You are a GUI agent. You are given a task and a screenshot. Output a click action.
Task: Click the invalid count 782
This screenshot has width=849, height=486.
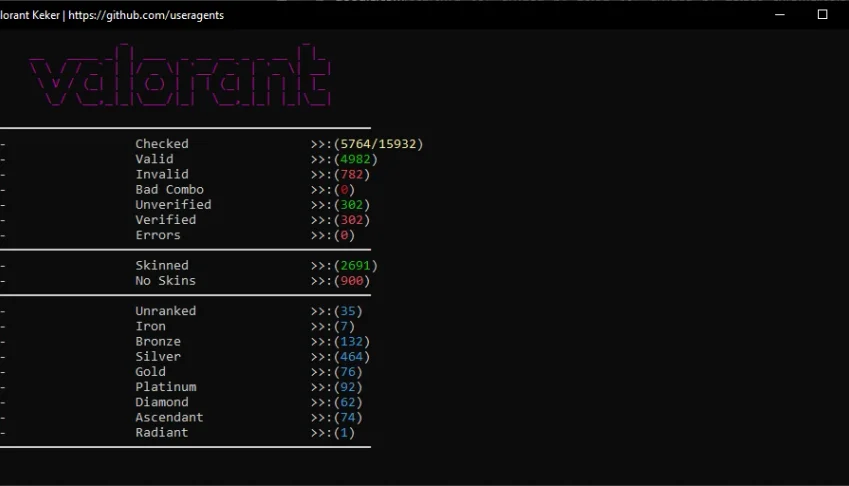click(351, 174)
